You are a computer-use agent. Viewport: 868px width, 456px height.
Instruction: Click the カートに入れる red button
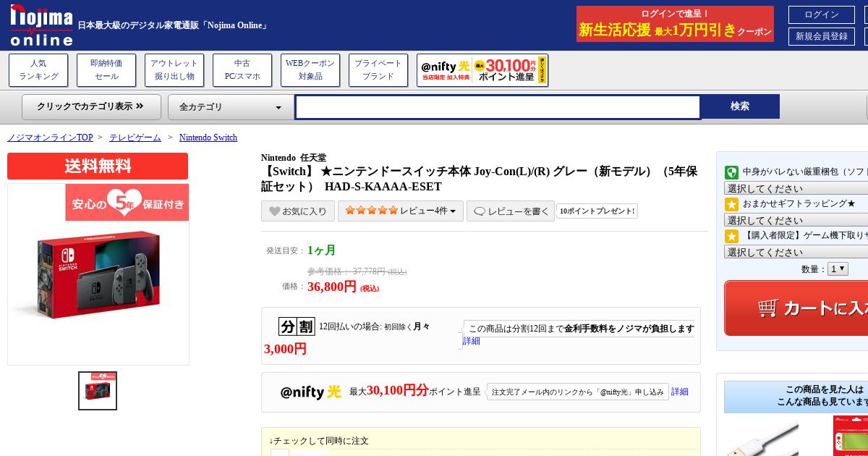point(796,308)
